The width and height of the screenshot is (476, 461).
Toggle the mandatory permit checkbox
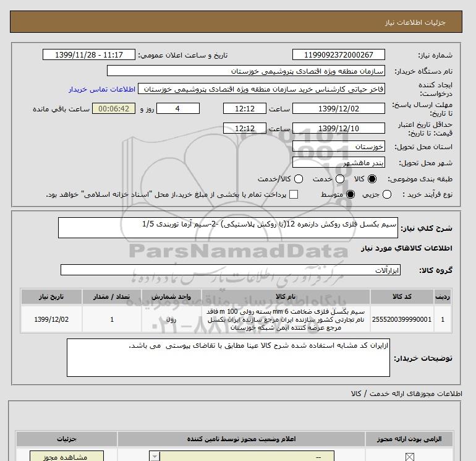coord(409,457)
